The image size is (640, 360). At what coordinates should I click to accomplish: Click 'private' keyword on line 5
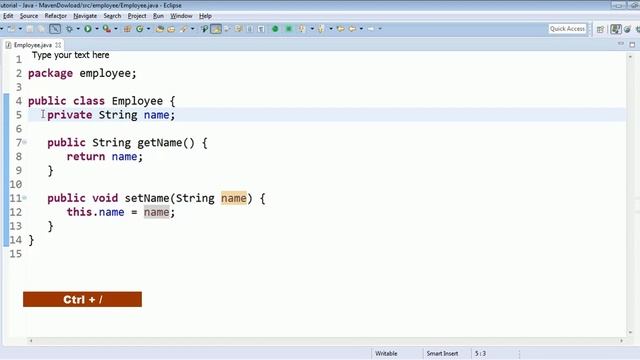tap(70, 115)
